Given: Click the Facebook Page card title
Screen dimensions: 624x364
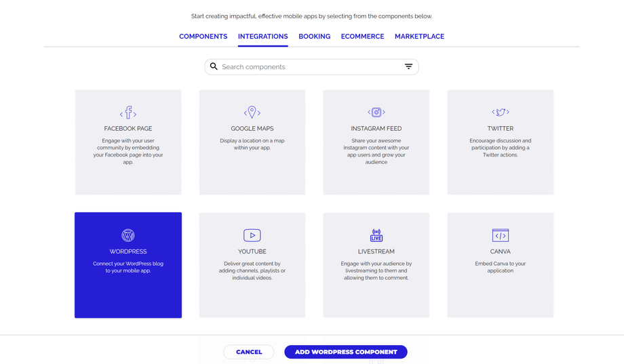Looking at the screenshot, I should [128, 129].
